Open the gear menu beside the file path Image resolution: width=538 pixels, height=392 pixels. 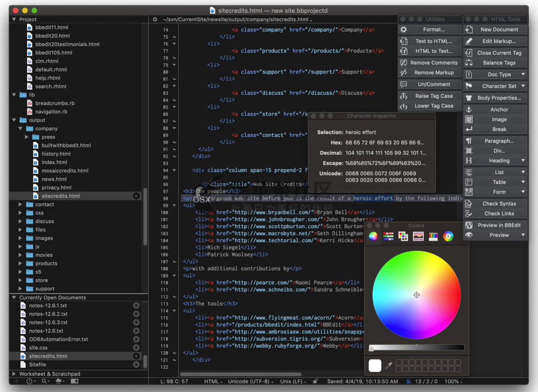click(155, 19)
